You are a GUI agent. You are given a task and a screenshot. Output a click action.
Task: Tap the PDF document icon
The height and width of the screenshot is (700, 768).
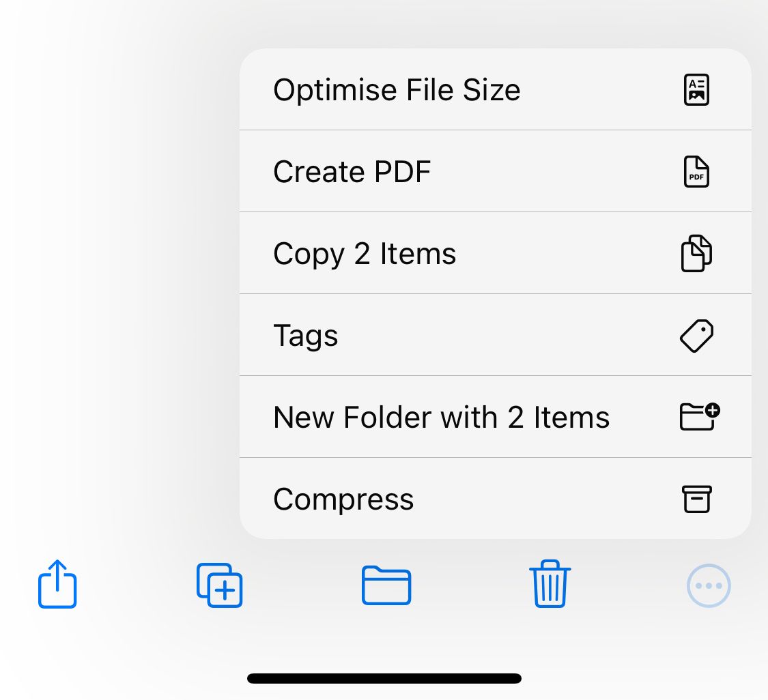(x=696, y=171)
